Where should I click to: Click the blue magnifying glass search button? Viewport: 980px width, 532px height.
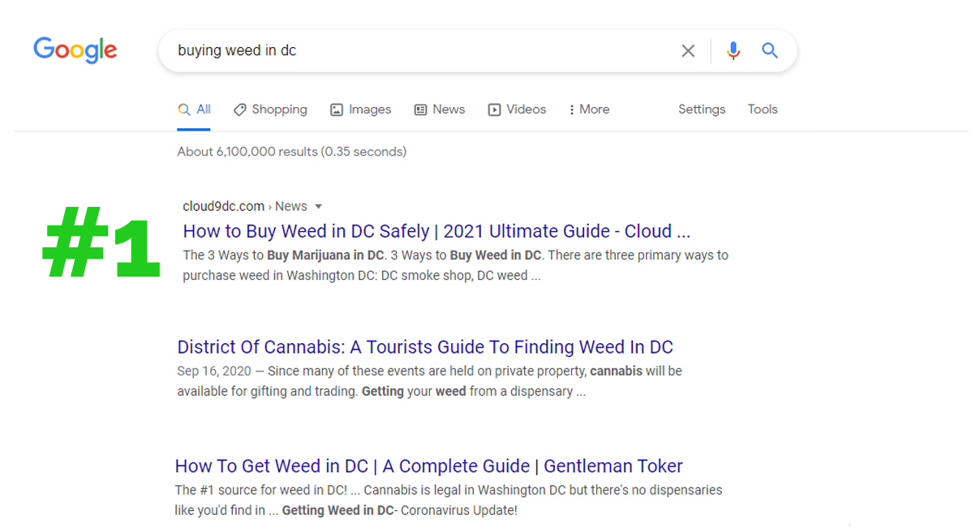(x=770, y=51)
